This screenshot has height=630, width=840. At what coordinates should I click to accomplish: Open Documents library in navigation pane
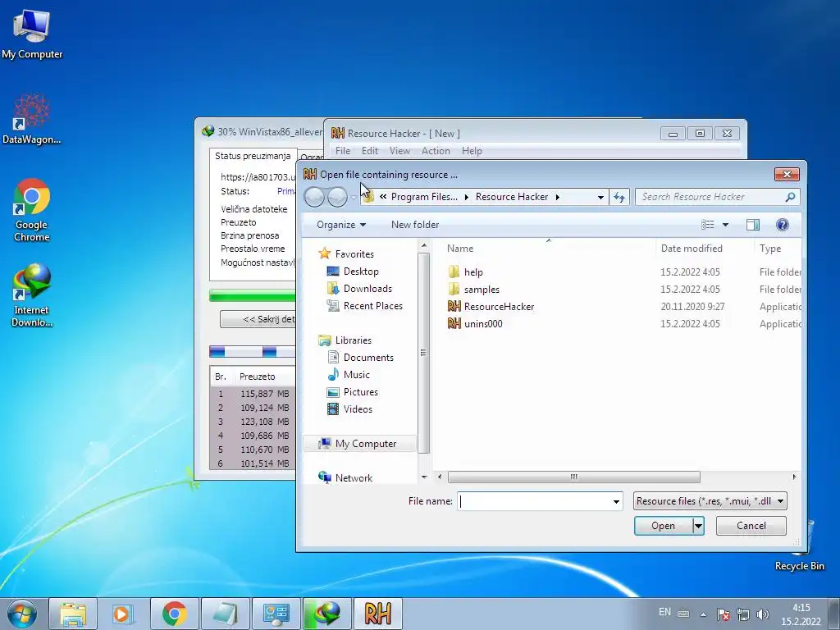click(368, 358)
